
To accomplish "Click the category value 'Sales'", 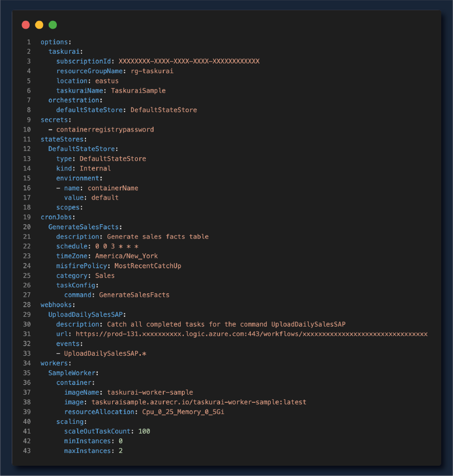I will pos(105,276).
